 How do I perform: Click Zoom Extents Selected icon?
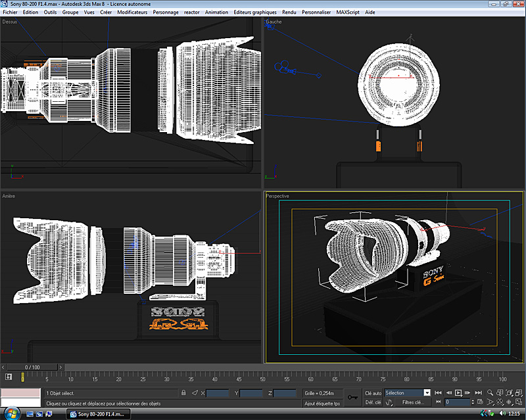(x=510, y=392)
